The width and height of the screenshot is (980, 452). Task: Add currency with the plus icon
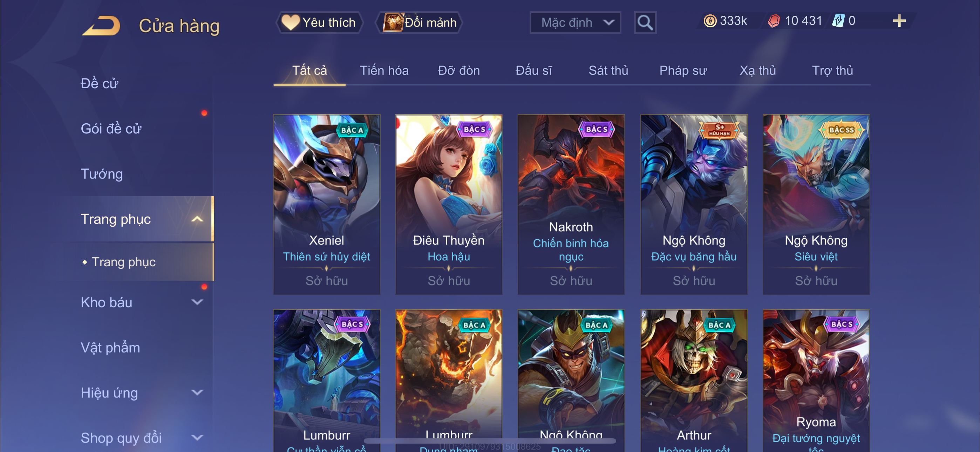click(x=899, y=21)
